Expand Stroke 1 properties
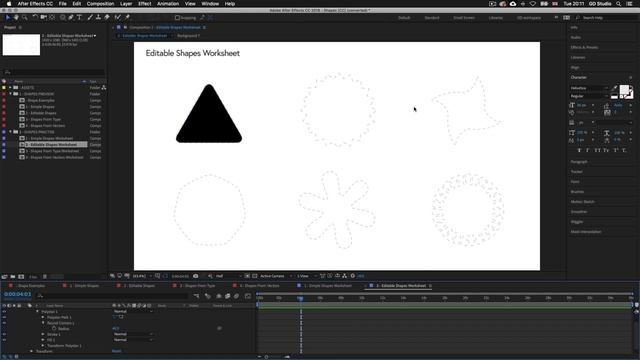 click(x=43, y=334)
